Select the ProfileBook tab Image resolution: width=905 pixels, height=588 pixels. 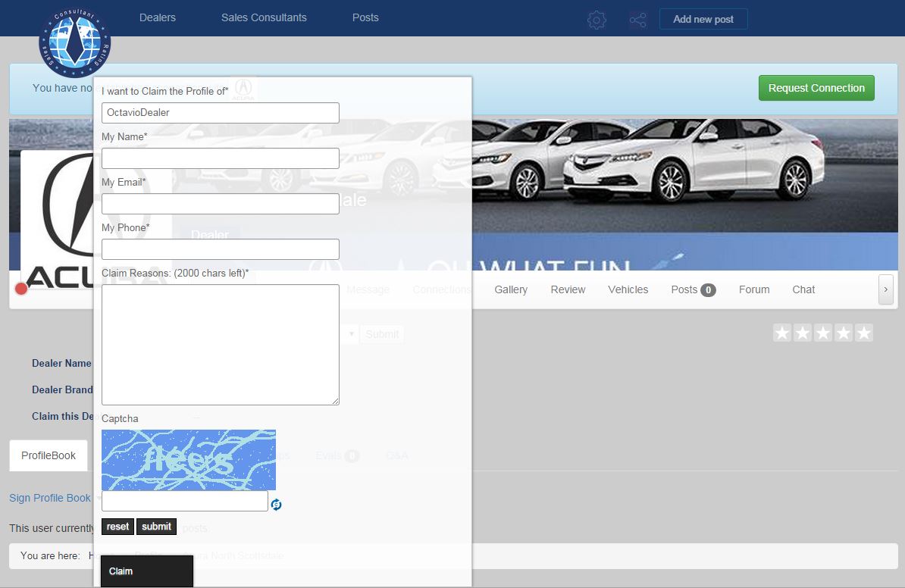click(x=49, y=455)
